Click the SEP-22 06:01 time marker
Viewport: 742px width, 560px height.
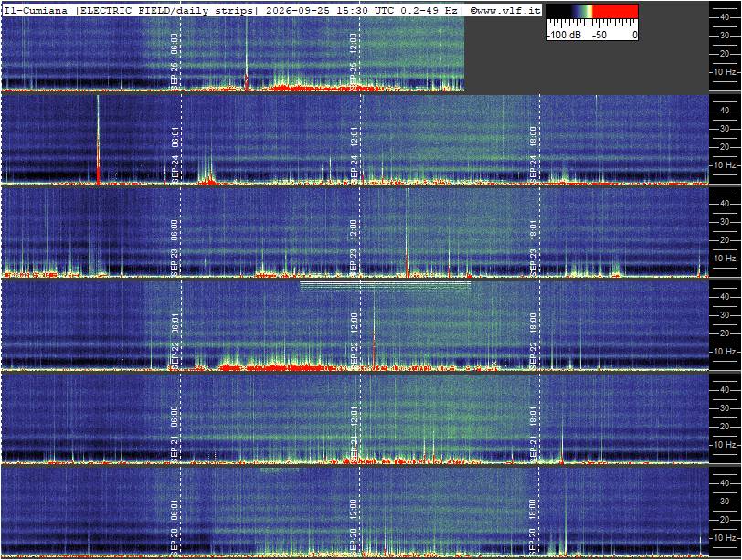click(175, 341)
